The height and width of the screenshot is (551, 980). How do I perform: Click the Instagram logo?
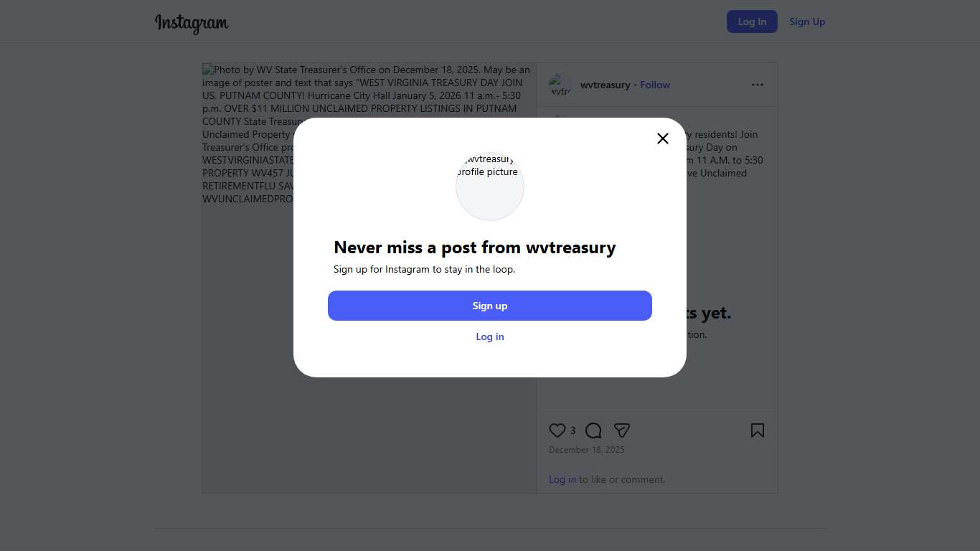[192, 23]
